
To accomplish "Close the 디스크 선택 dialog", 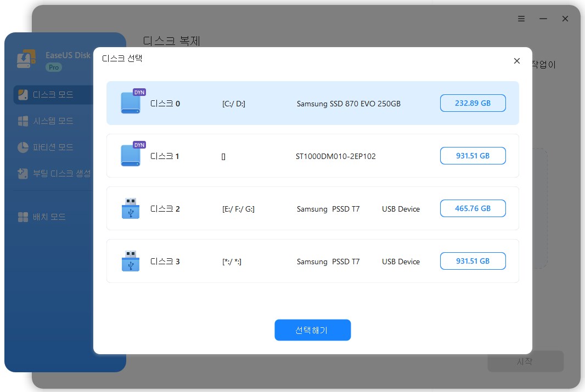I will pyautogui.click(x=516, y=61).
